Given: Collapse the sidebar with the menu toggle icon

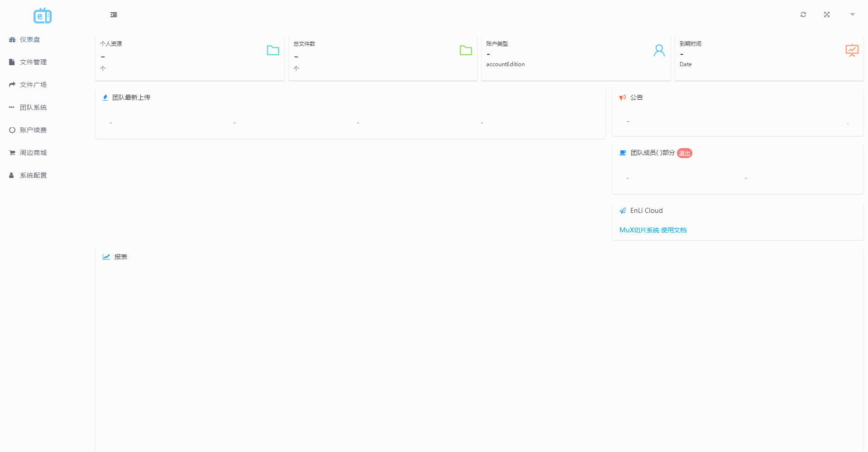Looking at the screenshot, I should click(x=114, y=15).
